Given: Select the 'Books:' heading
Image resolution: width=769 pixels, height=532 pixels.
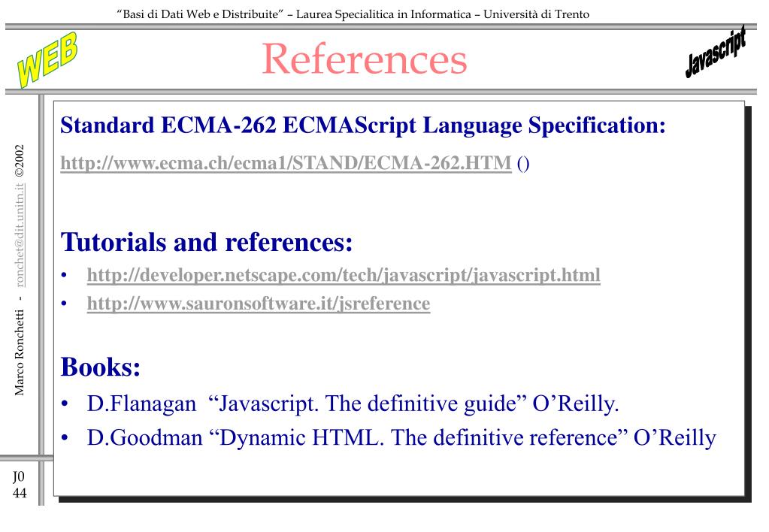Looking at the screenshot, I should [101, 367].
